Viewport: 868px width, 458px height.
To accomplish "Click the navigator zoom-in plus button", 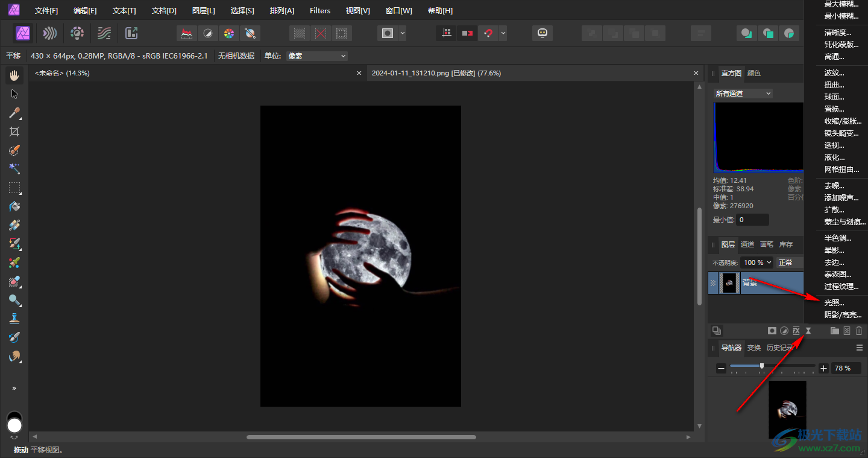I will click(824, 368).
